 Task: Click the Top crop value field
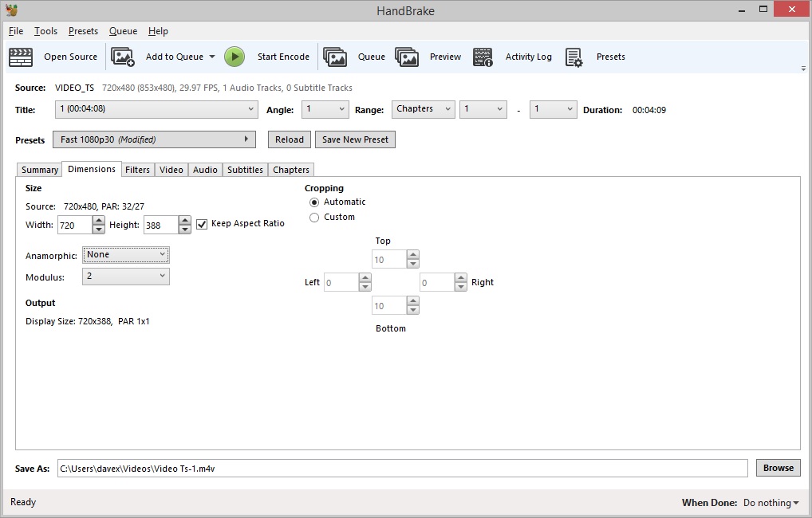pyautogui.click(x=389, y=259)
